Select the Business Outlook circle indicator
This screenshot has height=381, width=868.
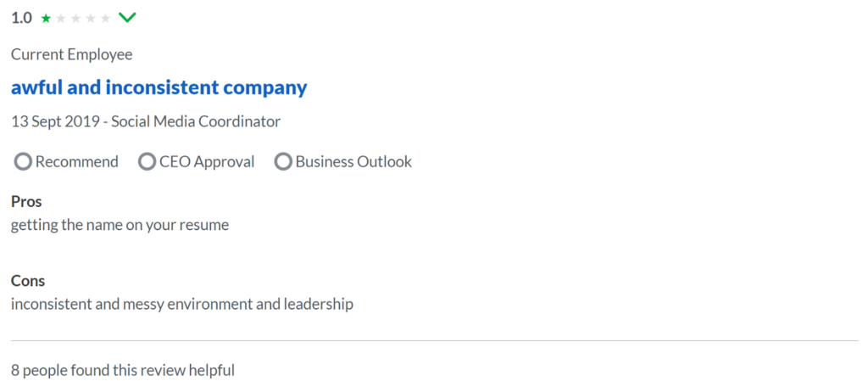(283, 162)
